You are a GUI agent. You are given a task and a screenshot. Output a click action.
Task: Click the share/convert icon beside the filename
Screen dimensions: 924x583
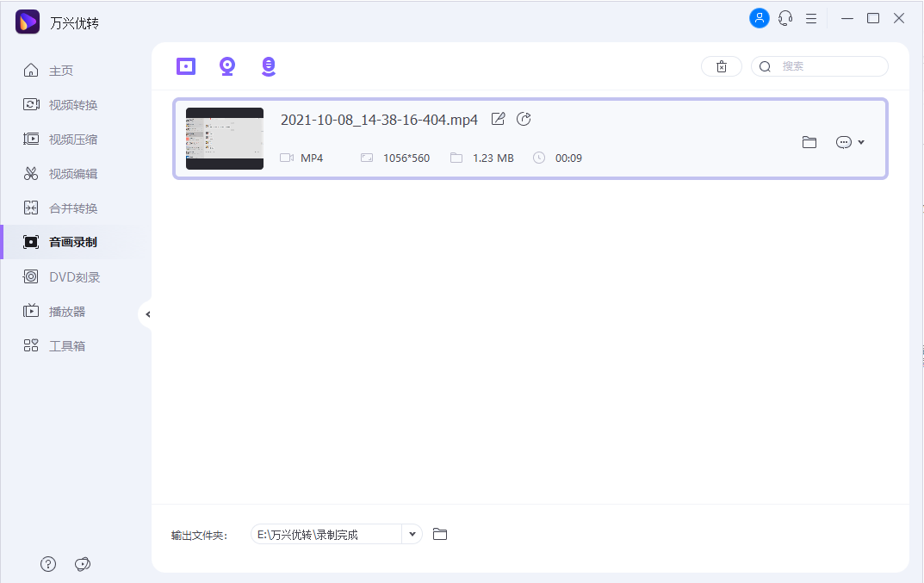pyautogui.click(x=524, y=120)
